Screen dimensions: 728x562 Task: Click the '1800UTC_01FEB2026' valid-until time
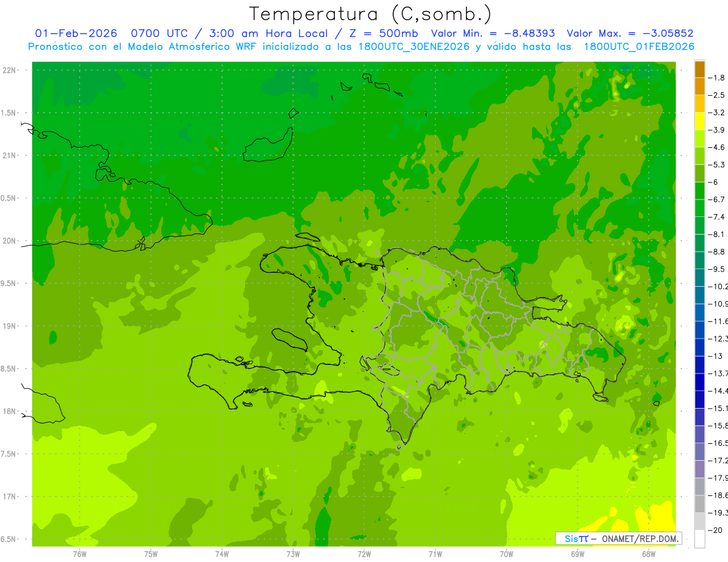639,47
